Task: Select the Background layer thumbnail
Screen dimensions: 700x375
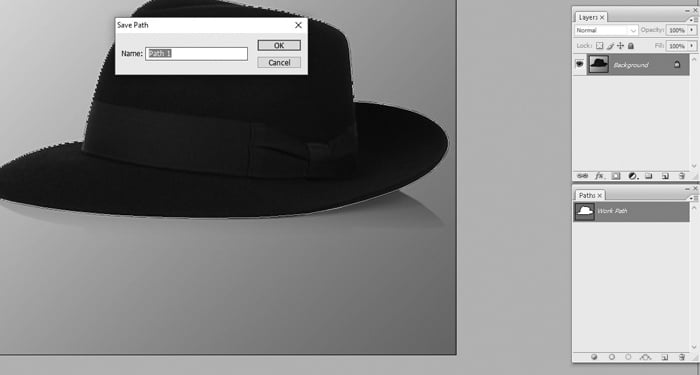Action: pos(599,65)
